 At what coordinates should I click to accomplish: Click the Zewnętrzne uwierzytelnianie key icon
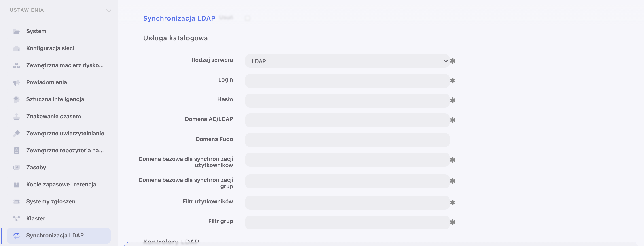[x=17, y=134]
